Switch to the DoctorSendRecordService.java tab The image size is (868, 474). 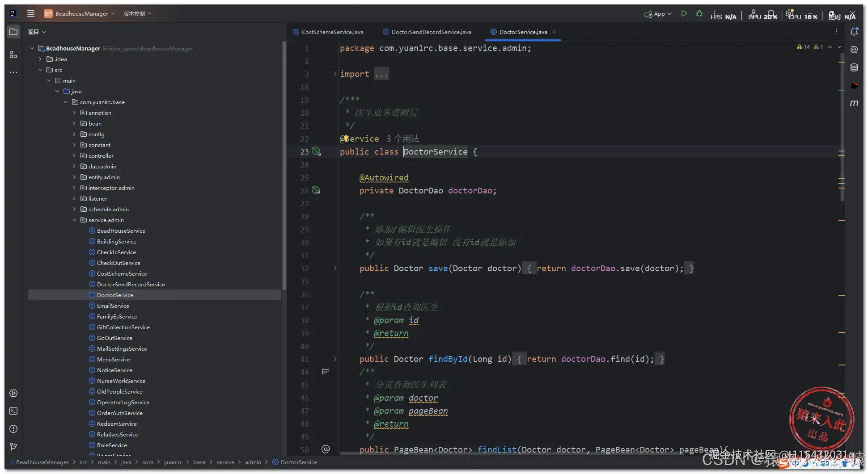427,32
